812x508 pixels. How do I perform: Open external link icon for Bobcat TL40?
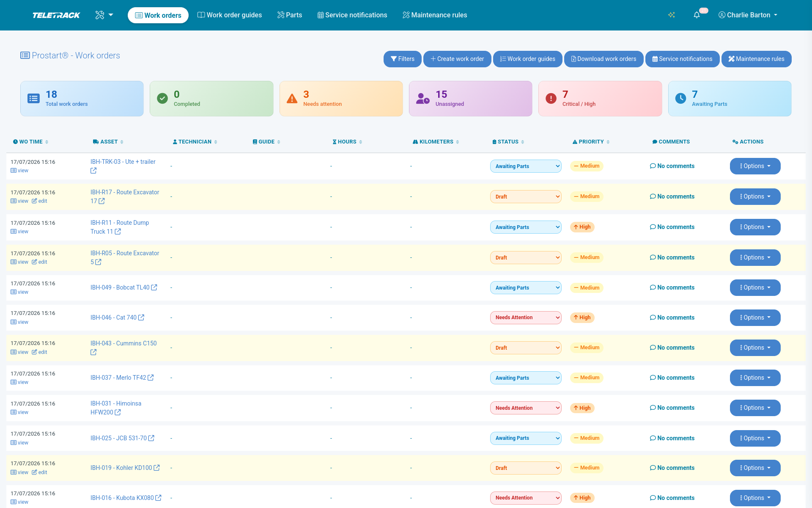coord(154,287)
